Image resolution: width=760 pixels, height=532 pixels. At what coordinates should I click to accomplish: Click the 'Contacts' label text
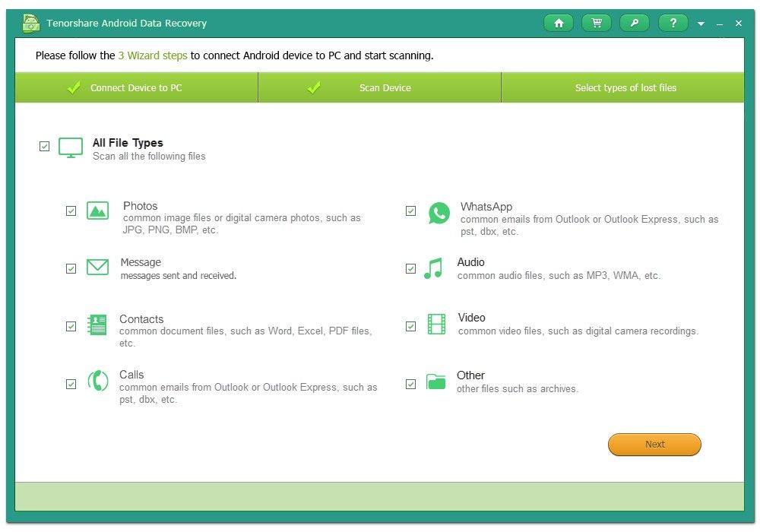pyautogui.click(x=141, y=319)
